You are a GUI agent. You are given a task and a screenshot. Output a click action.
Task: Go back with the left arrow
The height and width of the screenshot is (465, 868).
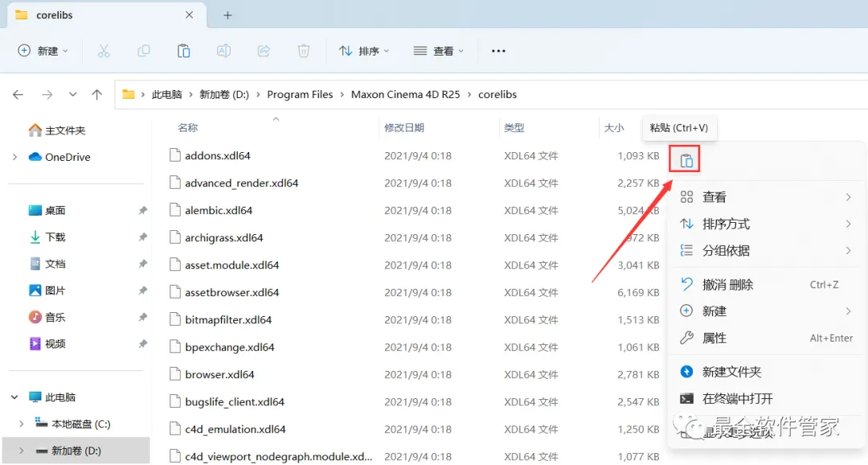point(18,95)
